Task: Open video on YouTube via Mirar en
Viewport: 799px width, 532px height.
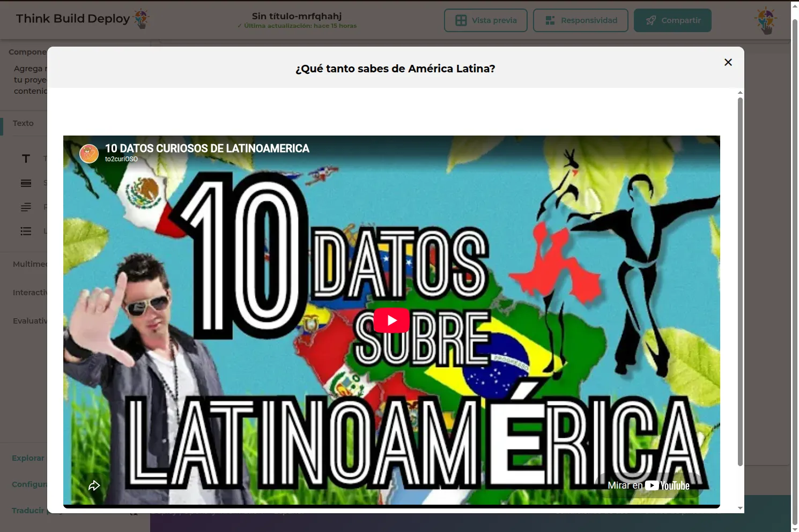Action: pos(648,485)
